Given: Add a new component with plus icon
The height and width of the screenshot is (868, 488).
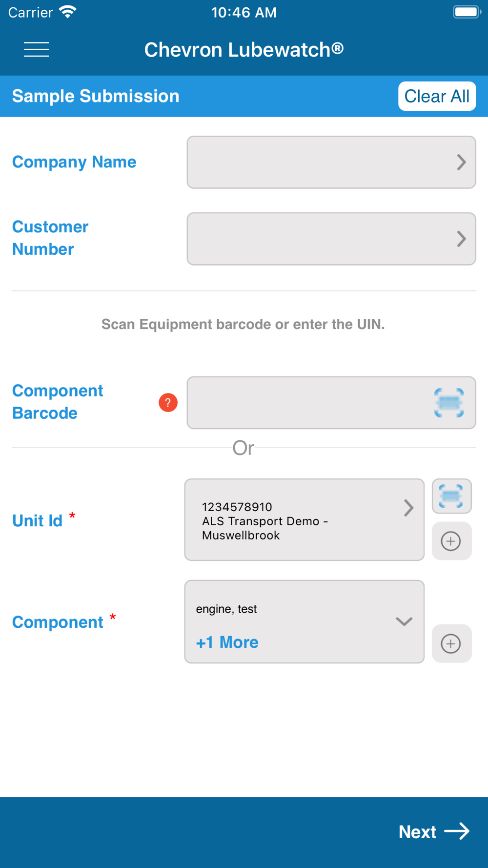Looking at the screenshot, I should tap(451, 643).
